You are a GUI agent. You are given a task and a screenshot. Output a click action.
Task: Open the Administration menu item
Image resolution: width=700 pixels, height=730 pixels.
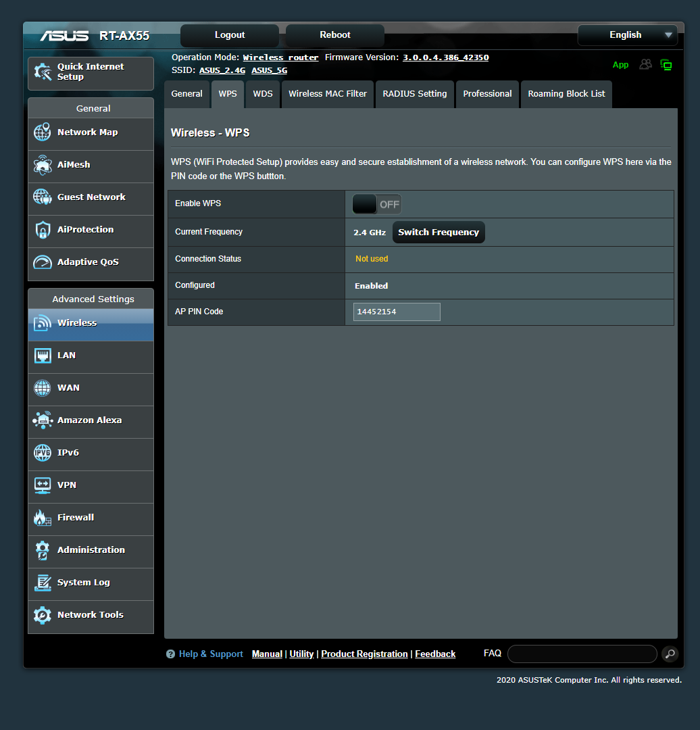[91, 552]
